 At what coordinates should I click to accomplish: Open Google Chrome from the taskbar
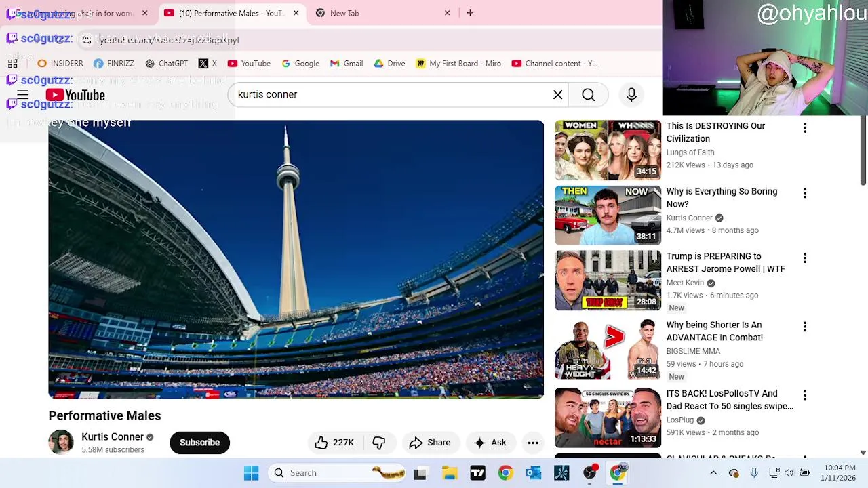pyautogui.click(x=505, y=473)
